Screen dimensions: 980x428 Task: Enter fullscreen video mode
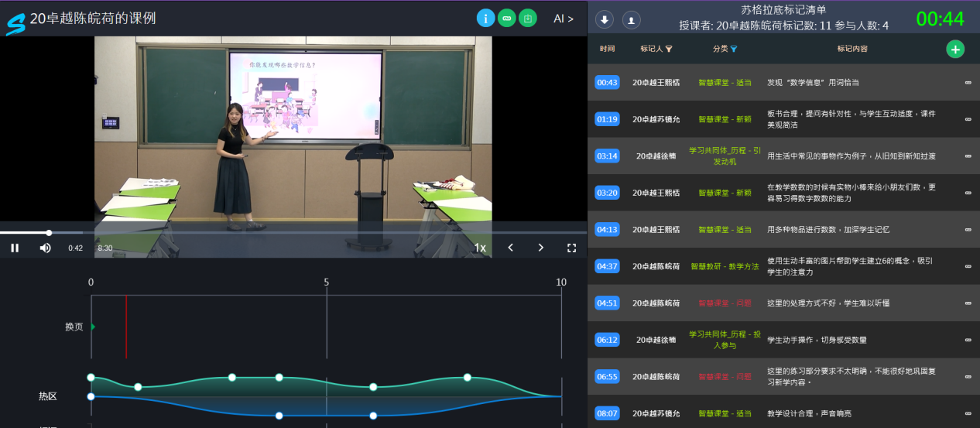[572, 248]
